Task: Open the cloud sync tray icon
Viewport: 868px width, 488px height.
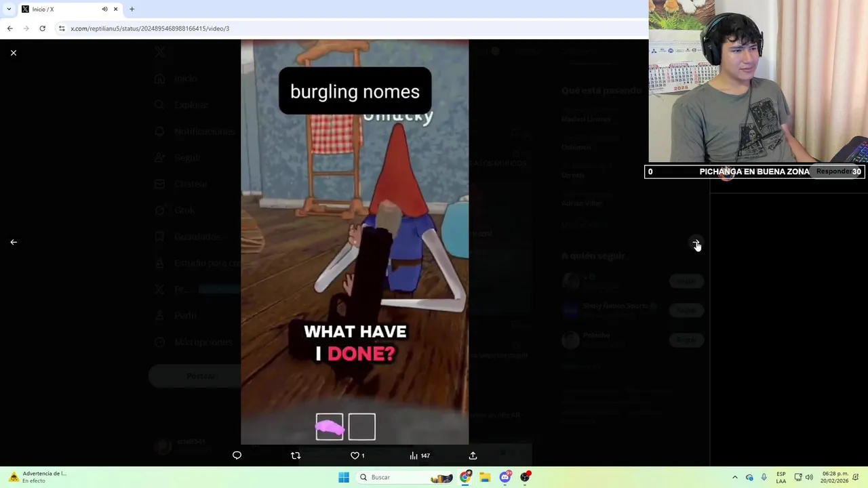Action: point(749,477)
